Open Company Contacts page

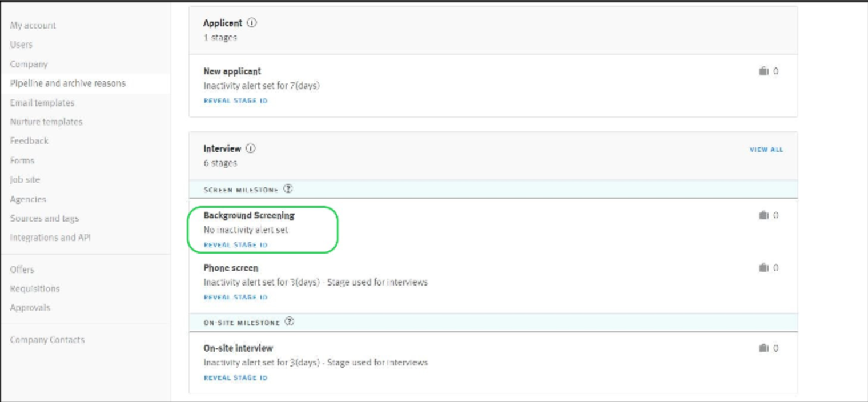click(47, 340)
